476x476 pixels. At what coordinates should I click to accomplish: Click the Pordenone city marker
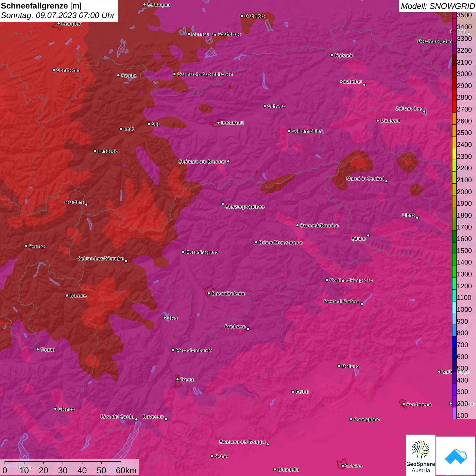404,404
